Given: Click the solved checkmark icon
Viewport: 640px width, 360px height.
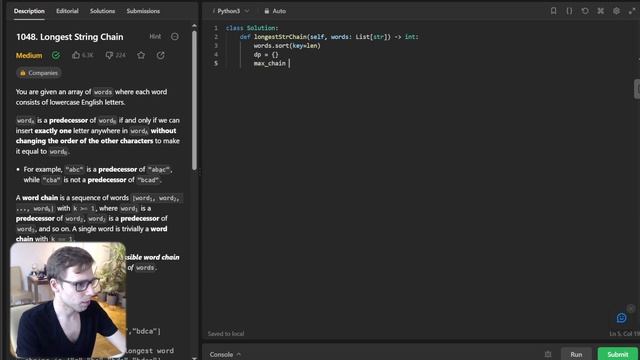Looking at the screenshot, I should 56,55.
